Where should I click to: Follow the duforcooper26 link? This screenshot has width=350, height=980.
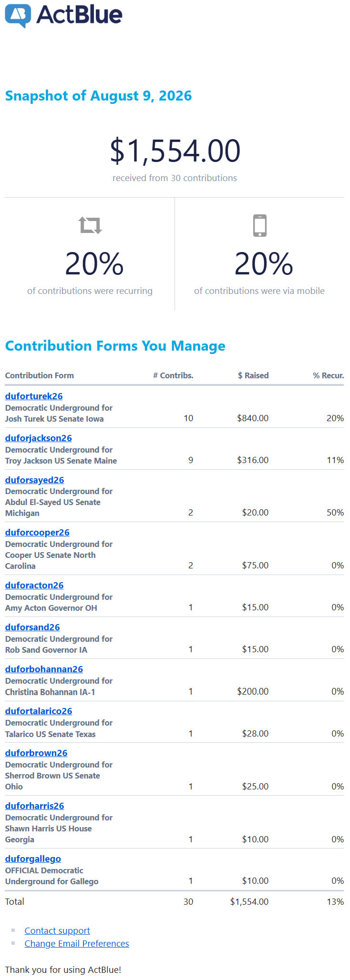(37, 533)
